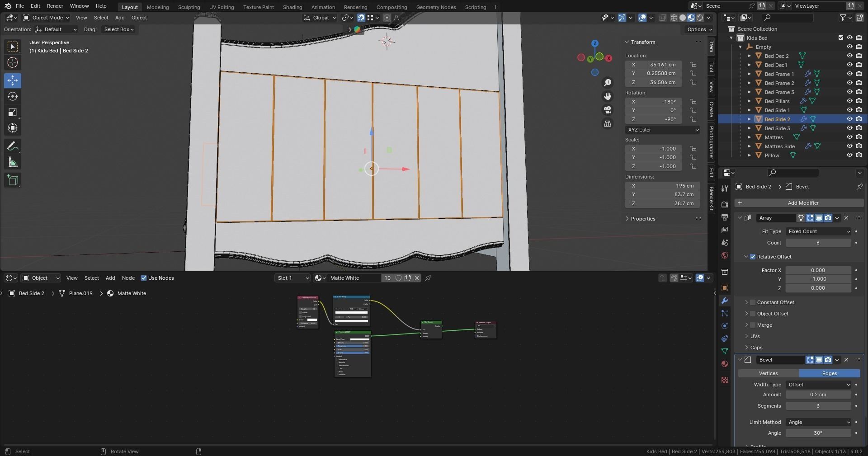Open the Material properties tab
Viewport: 868px width, 456px height.
click(725, 364)
